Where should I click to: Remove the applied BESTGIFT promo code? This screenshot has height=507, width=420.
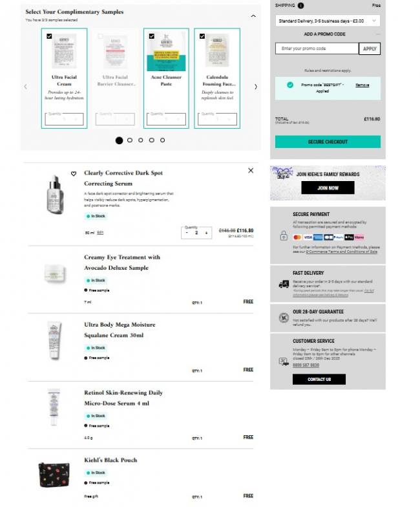[x=362, y=85]
